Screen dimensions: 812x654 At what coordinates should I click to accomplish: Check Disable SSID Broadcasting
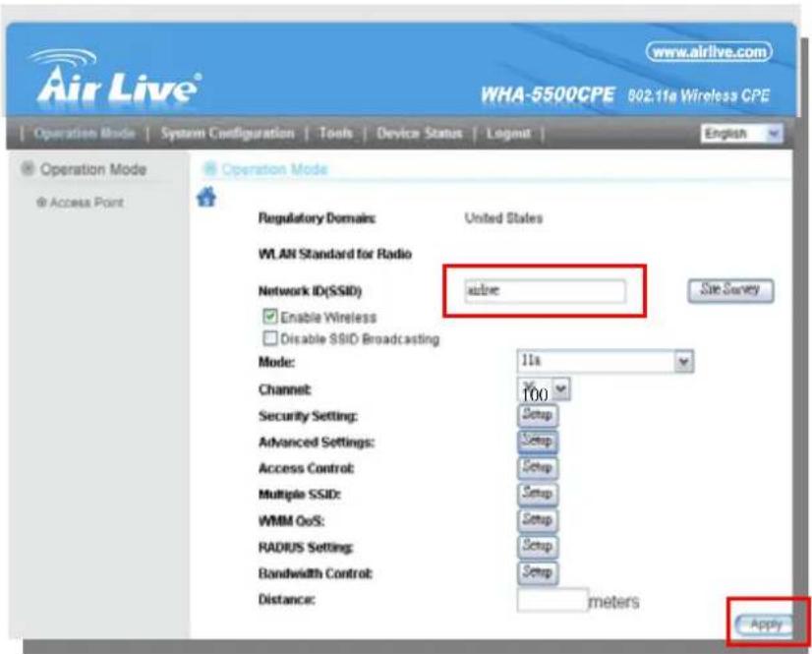[269, 338]
